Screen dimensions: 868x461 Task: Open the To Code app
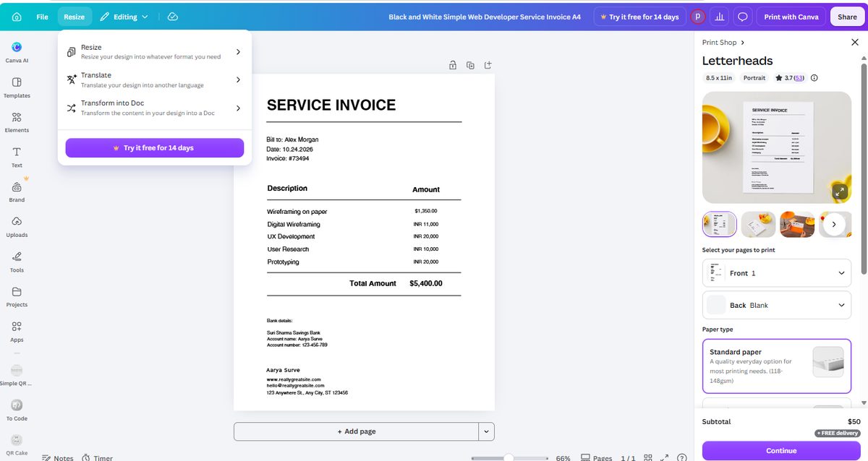(x=17, y=410)
